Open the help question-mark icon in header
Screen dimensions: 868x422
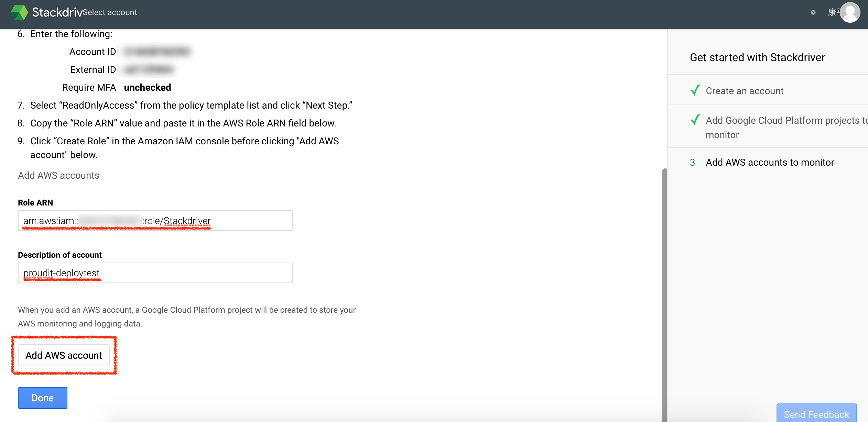click(x=813, y=13)
